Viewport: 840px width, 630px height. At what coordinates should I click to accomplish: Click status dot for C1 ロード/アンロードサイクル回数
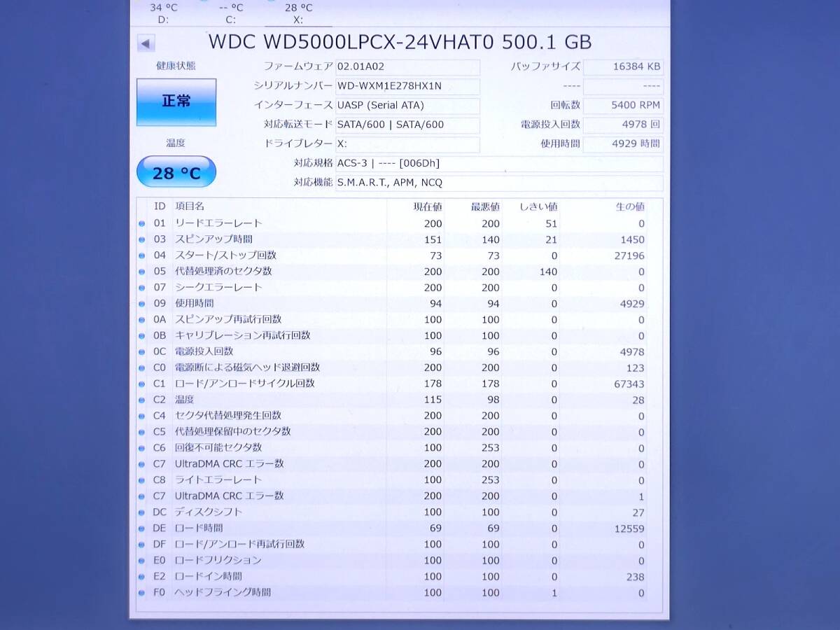click(141, 385)
